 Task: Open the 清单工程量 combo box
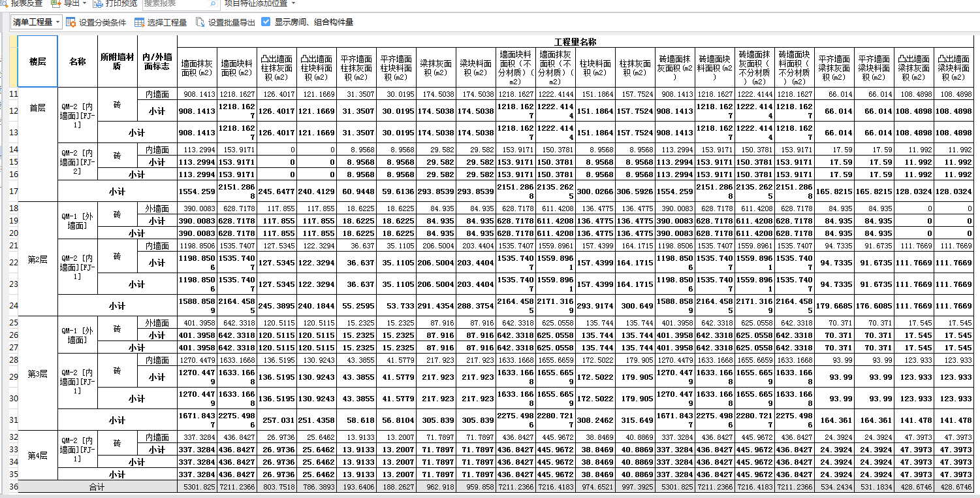37,22
